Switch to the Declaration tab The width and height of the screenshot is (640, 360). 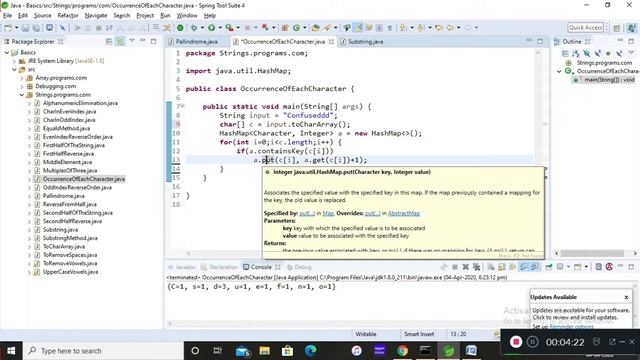[223, 267]
